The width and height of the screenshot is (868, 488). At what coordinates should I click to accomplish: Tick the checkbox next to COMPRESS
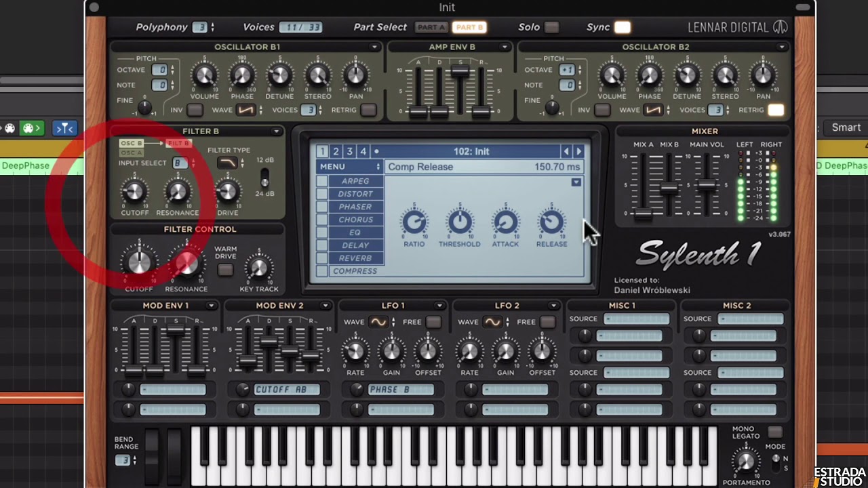point(322,271)
